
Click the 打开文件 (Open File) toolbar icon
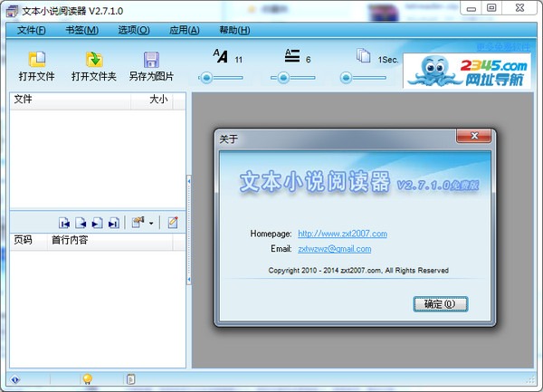tap(37, 61)
